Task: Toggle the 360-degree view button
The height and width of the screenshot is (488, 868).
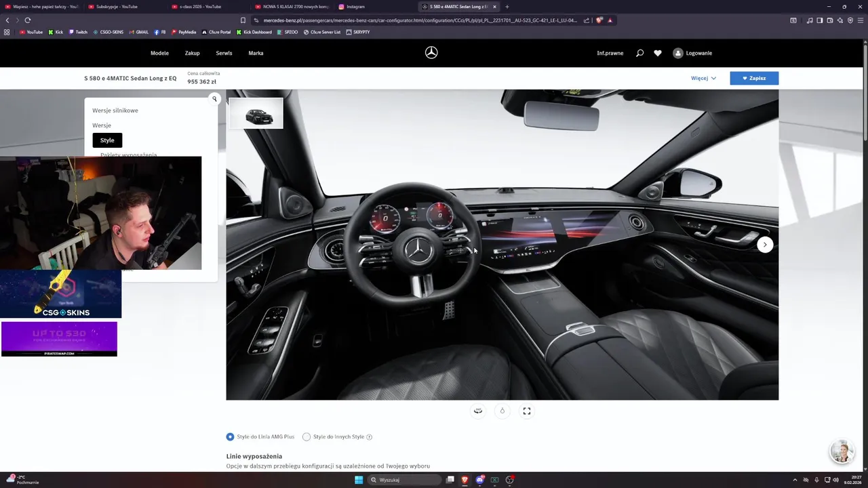Action: coord(478,411)
